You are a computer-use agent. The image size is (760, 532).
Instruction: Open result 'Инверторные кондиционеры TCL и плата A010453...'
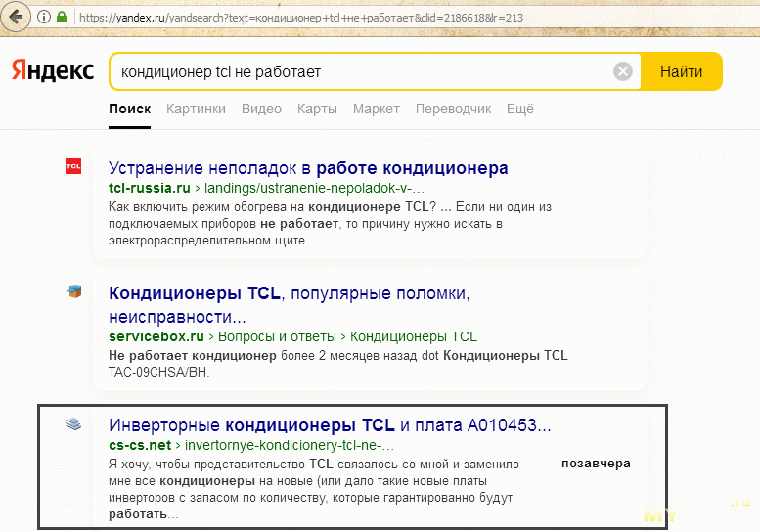[330, 425]
